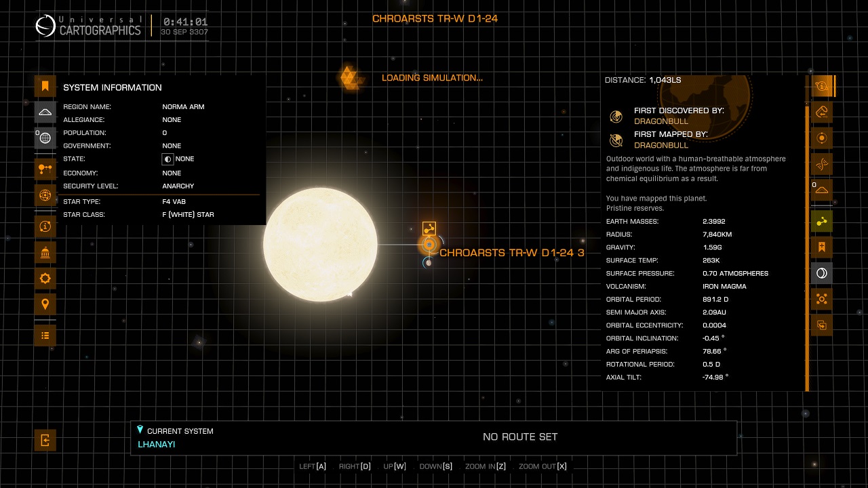Click the Universal Cartographics logo

coord(88,26)
